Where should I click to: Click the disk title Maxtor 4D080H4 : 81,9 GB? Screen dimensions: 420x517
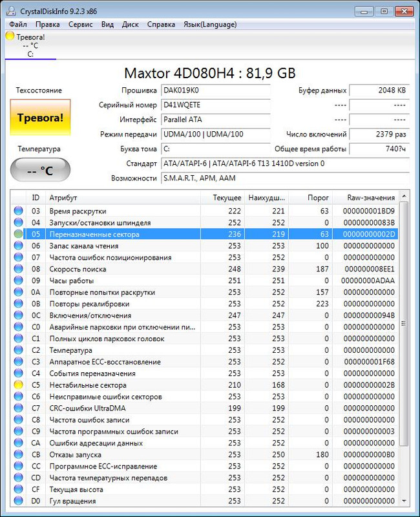(209, 73)
